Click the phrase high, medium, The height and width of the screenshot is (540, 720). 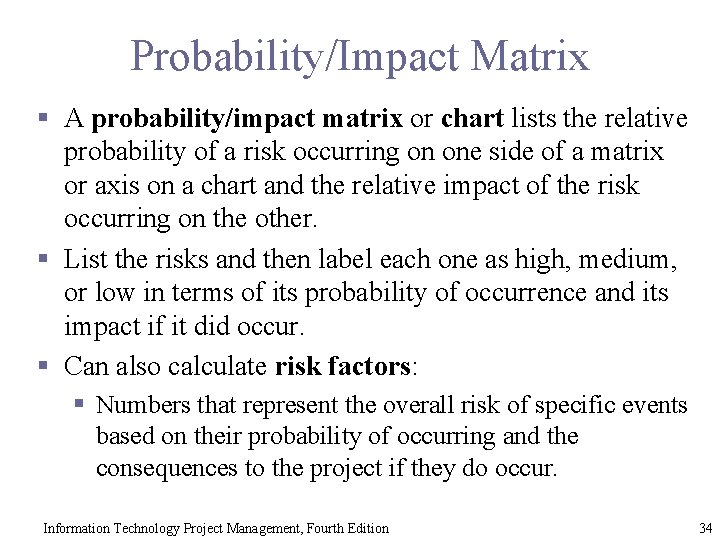click(x=596, y=260)
